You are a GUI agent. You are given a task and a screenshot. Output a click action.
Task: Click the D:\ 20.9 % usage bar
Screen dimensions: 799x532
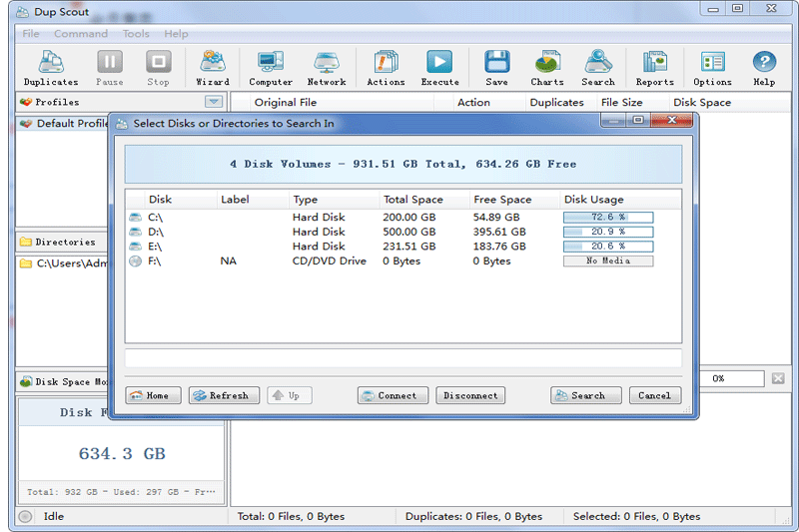(608, 233)
